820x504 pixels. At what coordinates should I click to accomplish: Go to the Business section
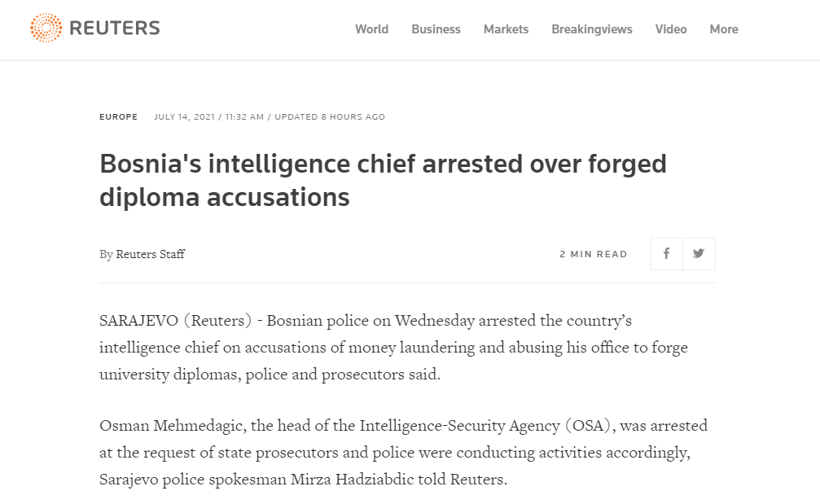pyautogui.click(x=436, y=29)
